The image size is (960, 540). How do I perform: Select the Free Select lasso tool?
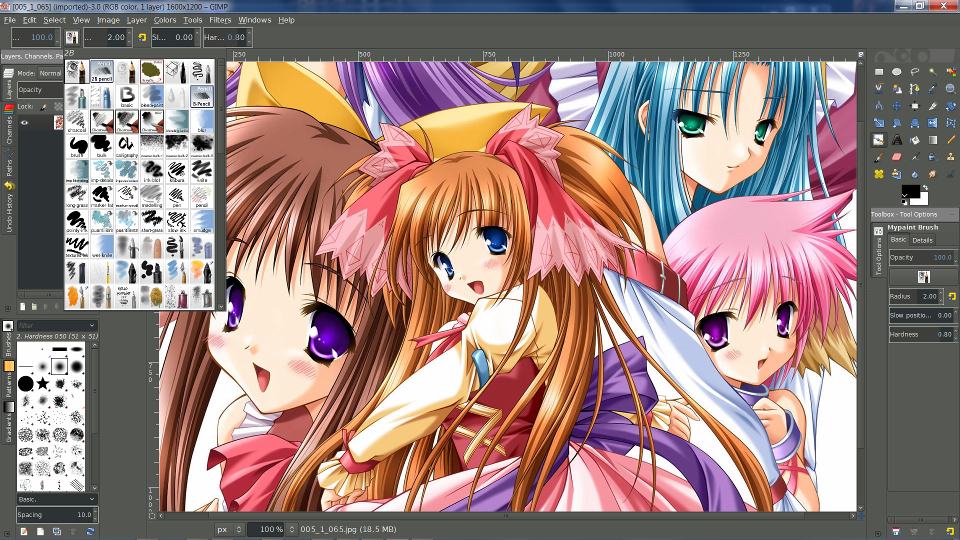point(915,72)
